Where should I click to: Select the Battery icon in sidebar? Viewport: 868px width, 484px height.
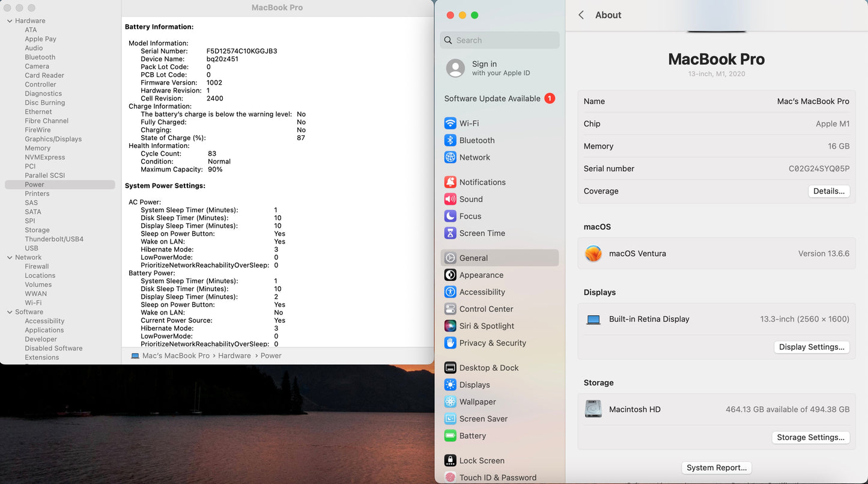450,436
